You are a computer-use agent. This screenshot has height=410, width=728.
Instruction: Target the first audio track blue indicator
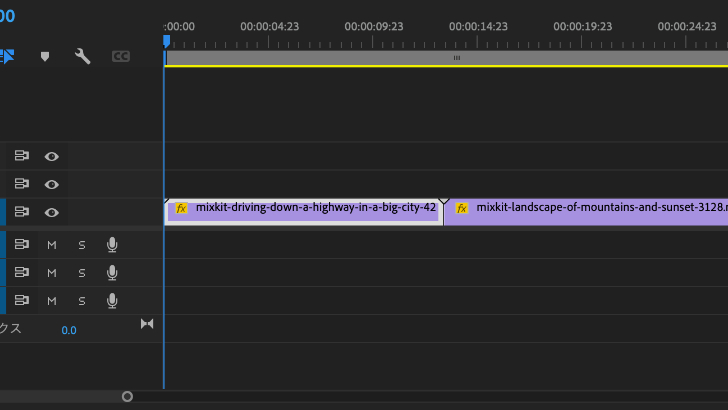coord(3,244)
